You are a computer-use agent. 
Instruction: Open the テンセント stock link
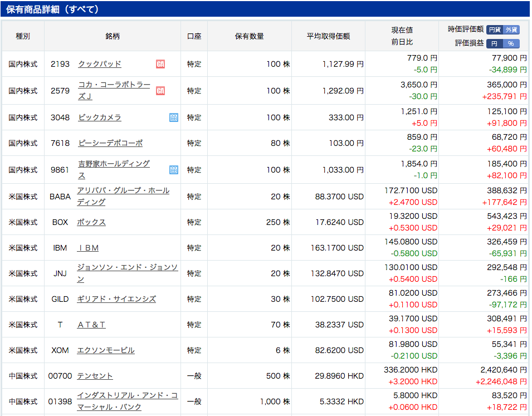coord(95,376)
